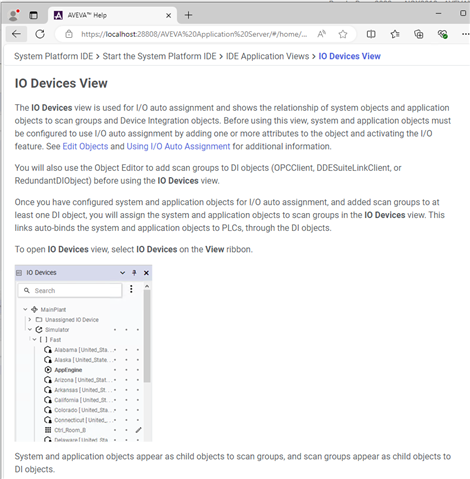Select Alaska object in tree
Viewport: 470px width, 479px height.
click(x=81, y=360)
